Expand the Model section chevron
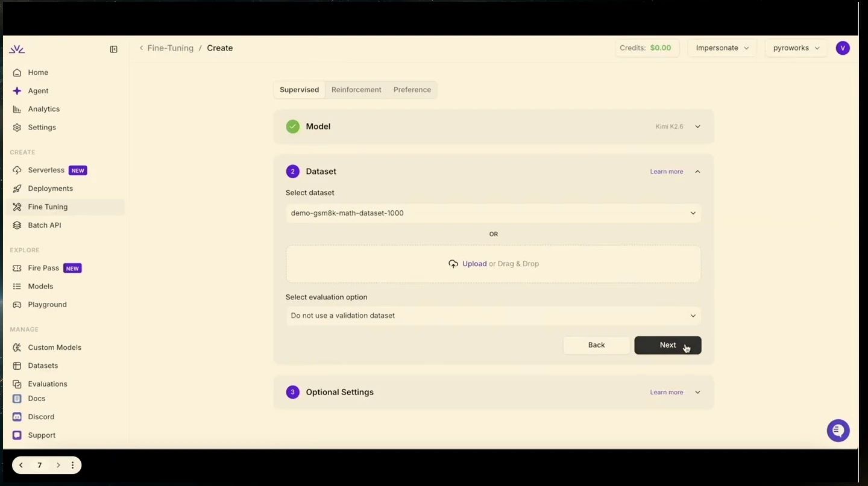 (697, 126)
